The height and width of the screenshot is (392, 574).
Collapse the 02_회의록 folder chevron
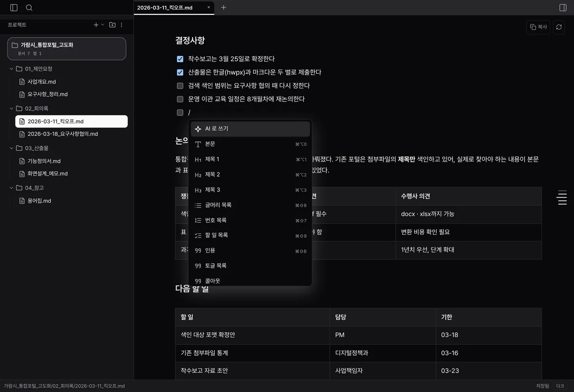[x=11, y=109]
